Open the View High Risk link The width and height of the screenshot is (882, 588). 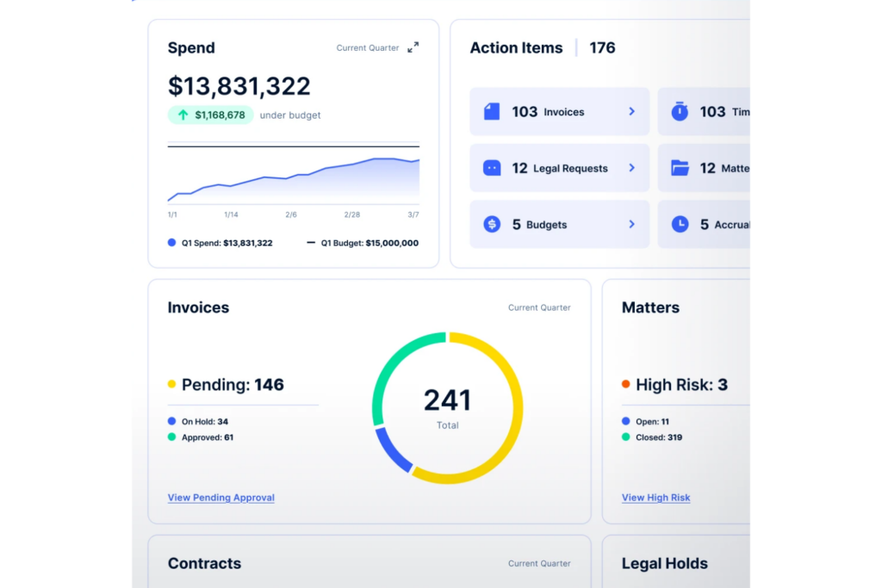[655, 498]
